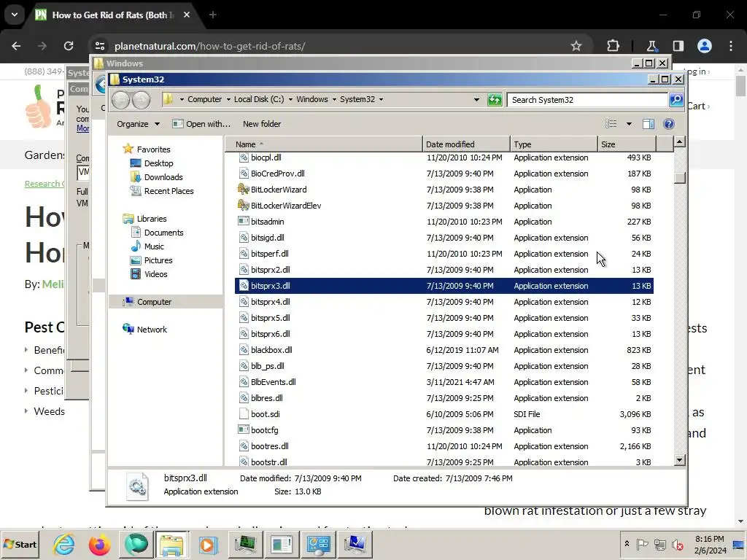This screenshot has width=747, height=560.
Task: Open address bar history dropdown
Action: [476, 99]
